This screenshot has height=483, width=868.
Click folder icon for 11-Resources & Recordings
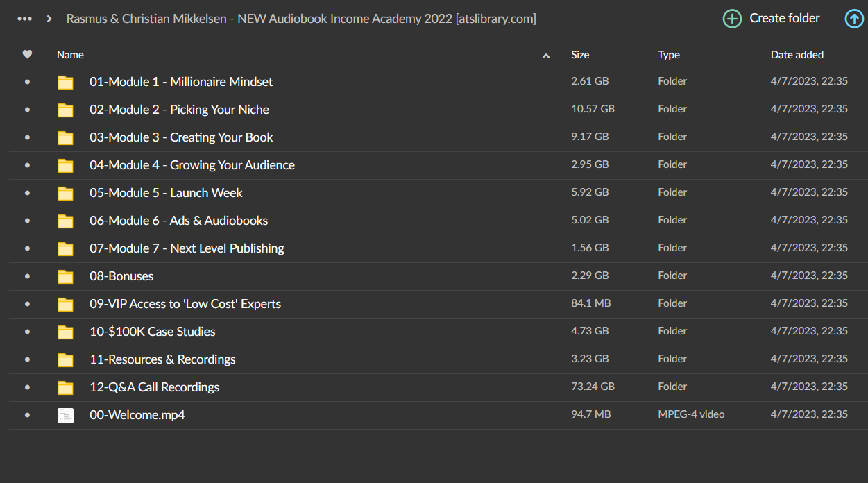65,360
